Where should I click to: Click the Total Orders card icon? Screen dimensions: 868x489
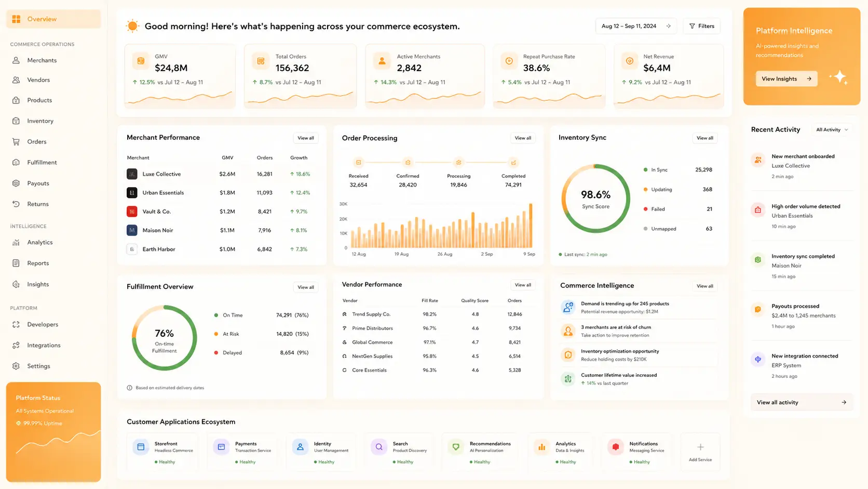click(x=261, y=61)
